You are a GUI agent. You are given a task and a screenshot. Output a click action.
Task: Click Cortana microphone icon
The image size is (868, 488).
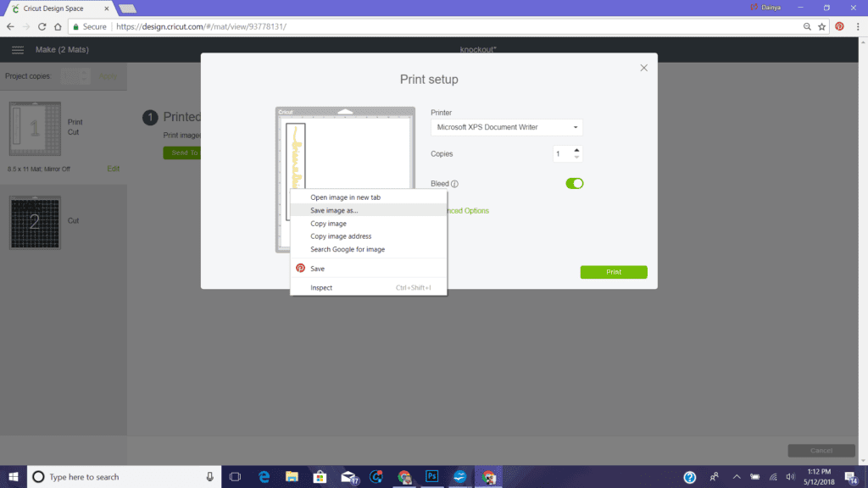(210, 477)
